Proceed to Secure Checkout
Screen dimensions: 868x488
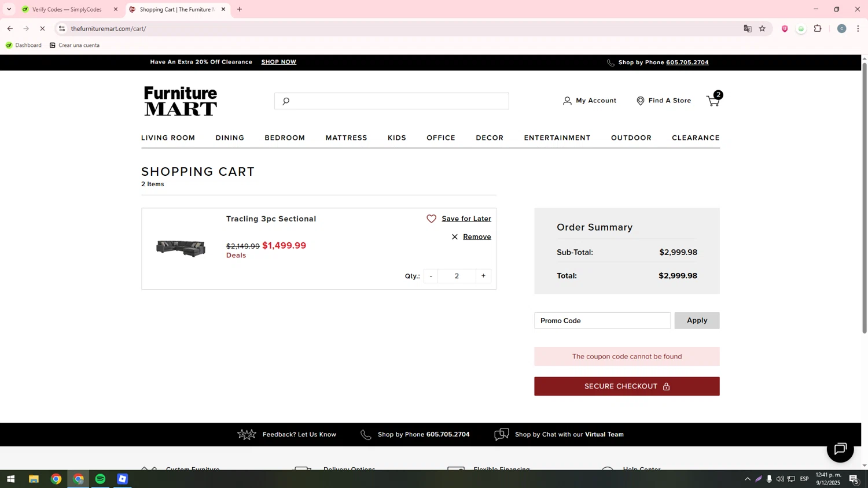click(x=627, y=386)
